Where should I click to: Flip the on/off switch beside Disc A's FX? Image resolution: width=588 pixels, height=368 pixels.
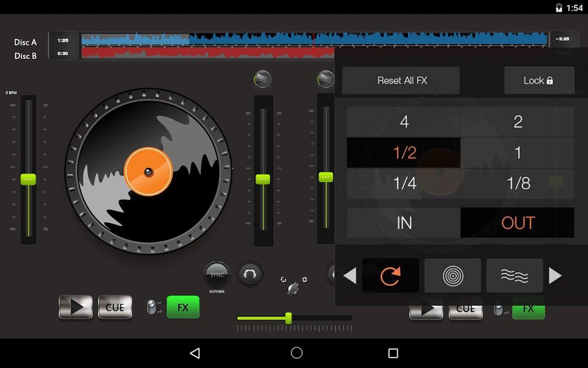[x=151, y=307]
